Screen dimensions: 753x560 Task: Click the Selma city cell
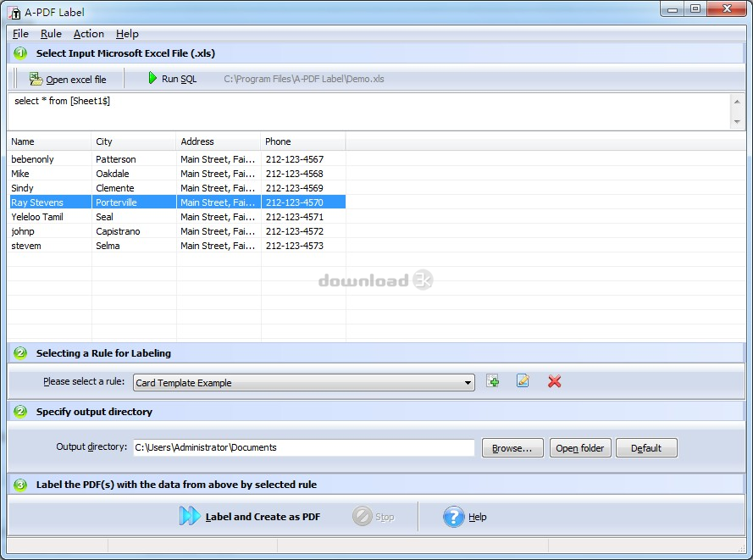[108, 246]
